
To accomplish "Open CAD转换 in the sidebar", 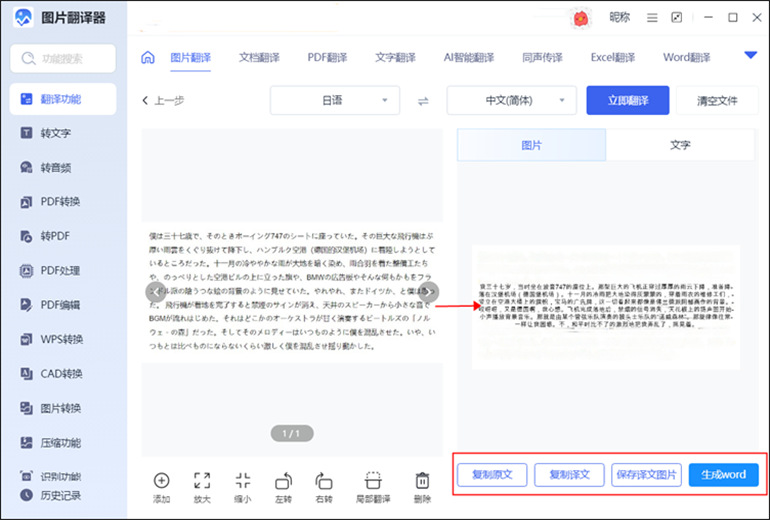I will [51, 374].
